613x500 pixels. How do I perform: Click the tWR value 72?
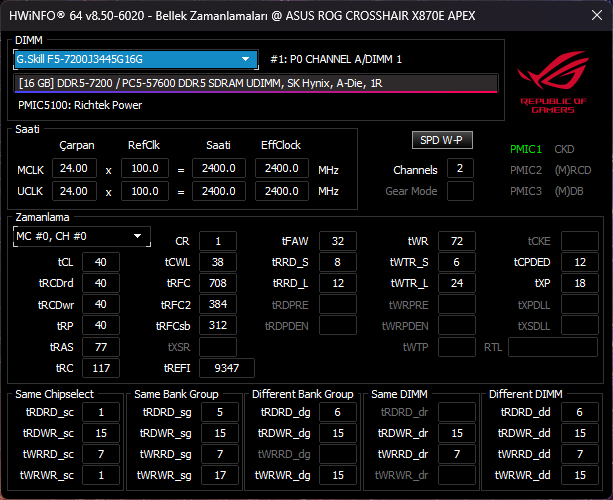[x=457, y=241]
